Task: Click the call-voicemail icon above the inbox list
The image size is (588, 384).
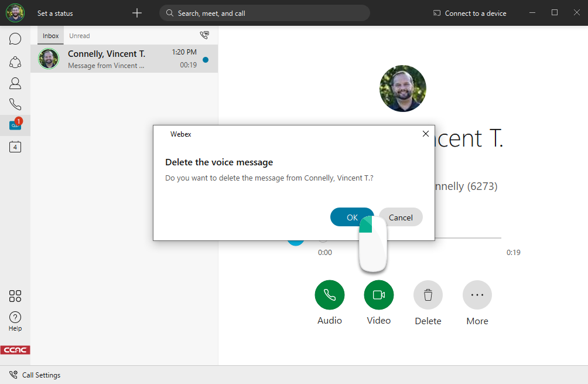Action: click(204, 35)
